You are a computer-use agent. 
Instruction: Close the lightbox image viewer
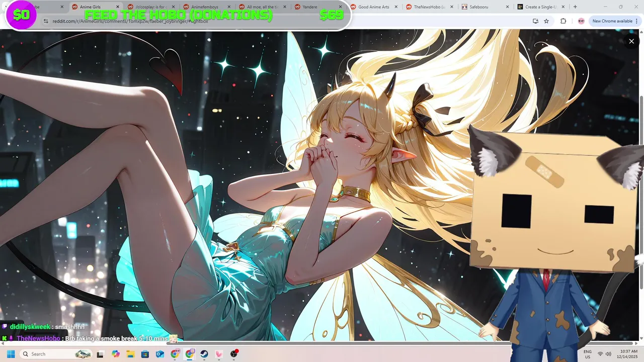click(x=631, y=41)
